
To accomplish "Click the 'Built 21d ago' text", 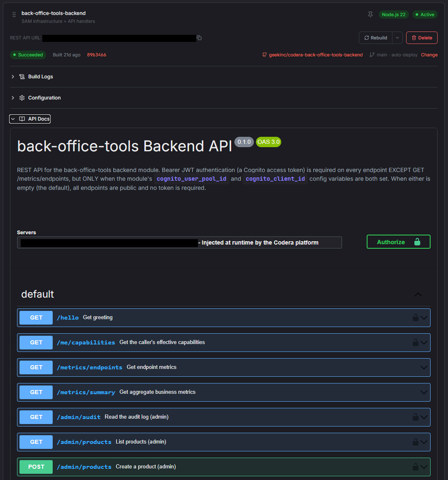I will 66,55.
